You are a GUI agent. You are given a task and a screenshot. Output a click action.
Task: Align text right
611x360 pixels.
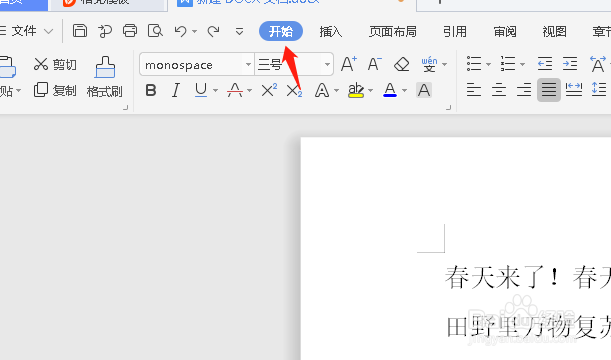pyautogui.click(x=524, y=90)
